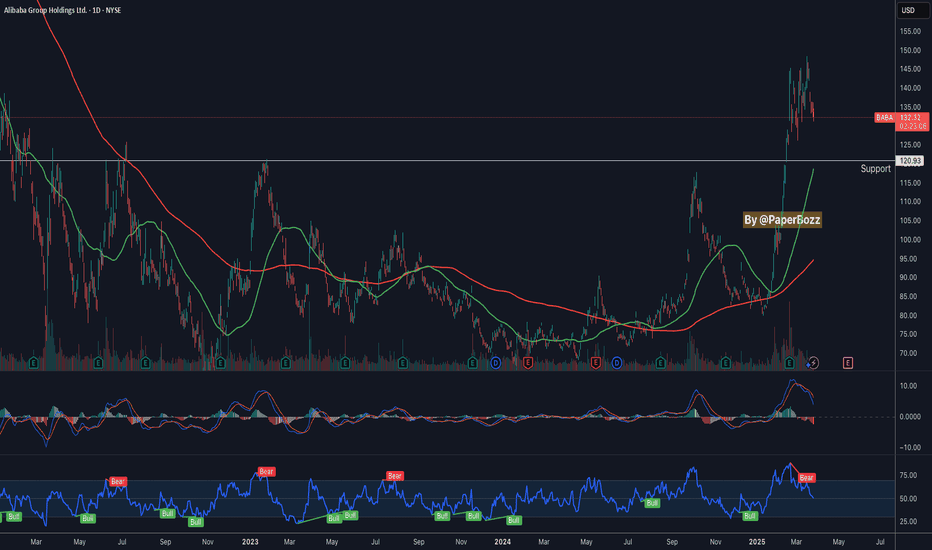Click the blue dividend marker near June 2024
The image size is (932, 550).
[x=617, y=363]
